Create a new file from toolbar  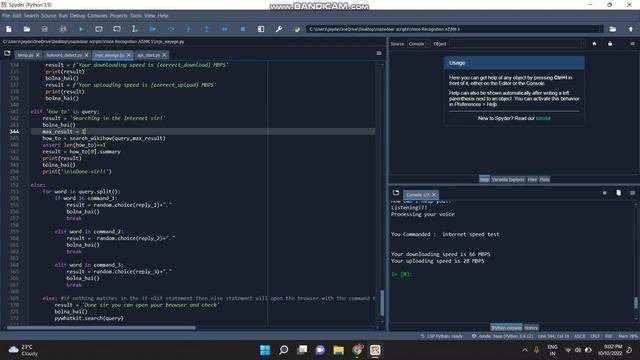pos(9,29)
